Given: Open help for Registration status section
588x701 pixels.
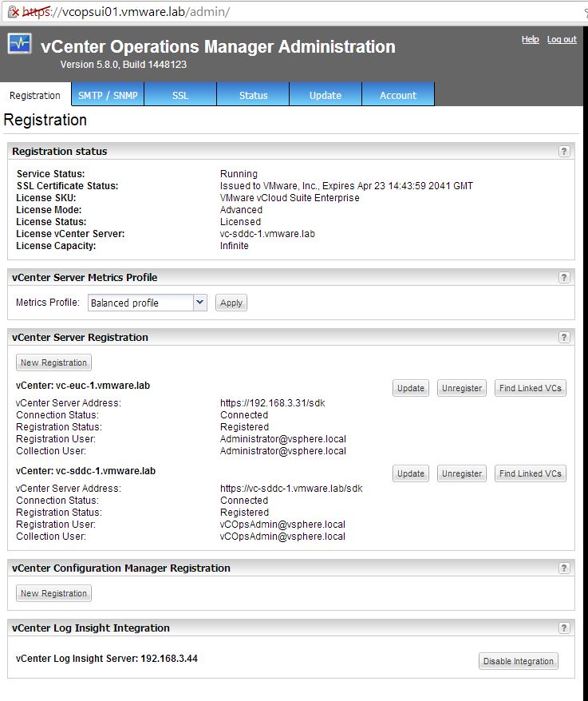Looking at the screenshot, I should tap(564, 152).
